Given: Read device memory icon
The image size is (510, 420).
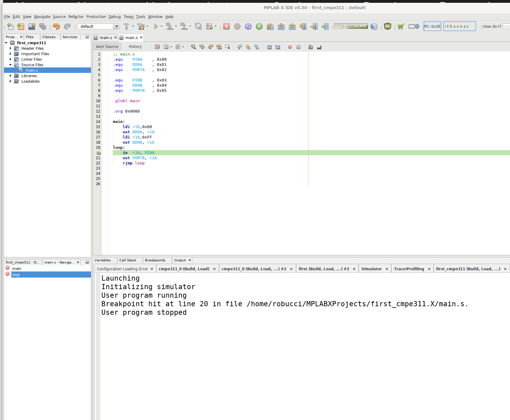Looking at the screenshot, I should click(x=184, y=27).
